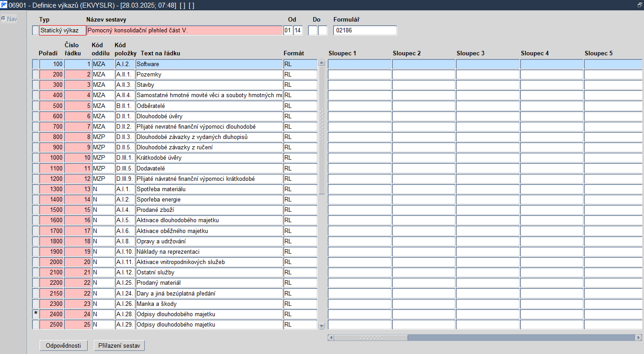This screenshot has height=354, width=644.
Task: Select the Dlouhodobé úvěry text cell
Action: [x=209, y=116]
